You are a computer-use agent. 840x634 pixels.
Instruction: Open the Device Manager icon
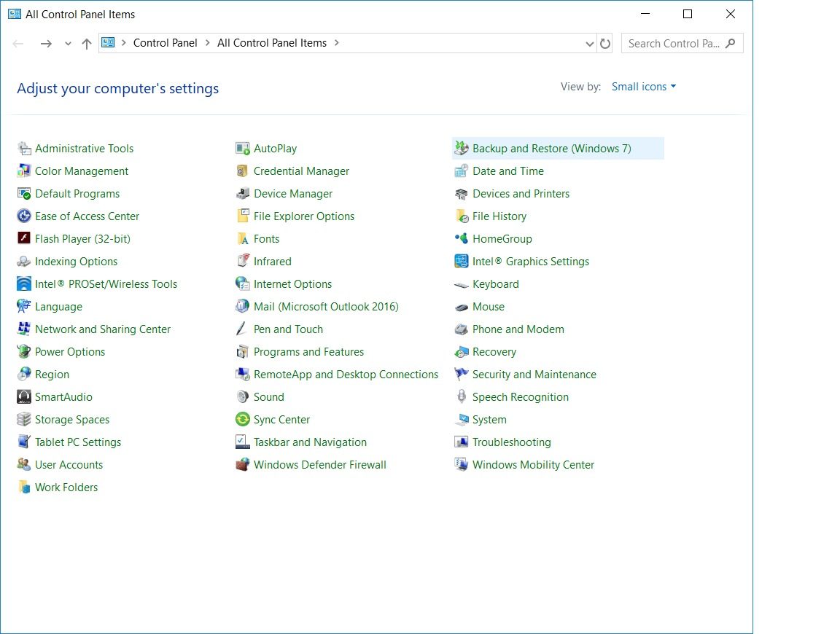click(243, 193)
